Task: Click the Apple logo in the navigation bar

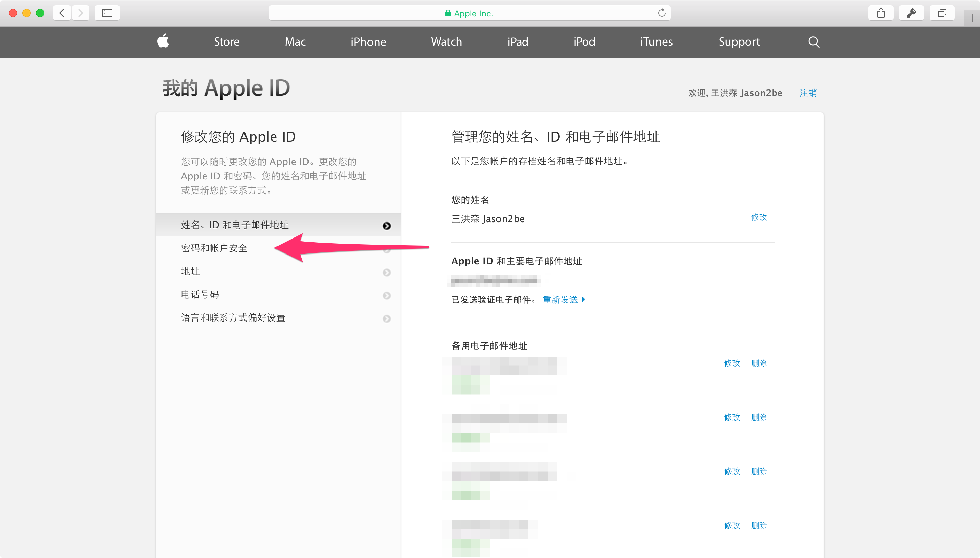Action: coord(163,42)
